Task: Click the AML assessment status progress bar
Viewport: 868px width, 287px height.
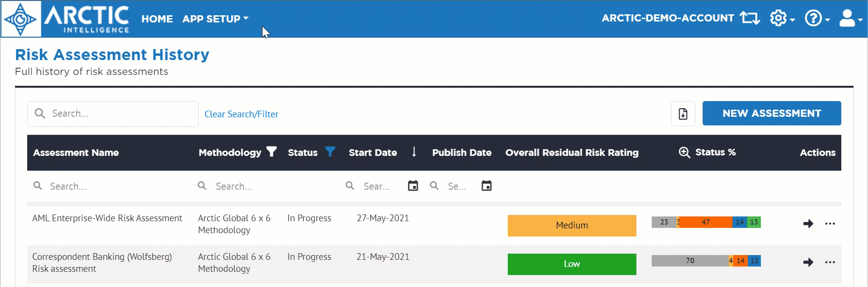Action: [x=706, y=222]
